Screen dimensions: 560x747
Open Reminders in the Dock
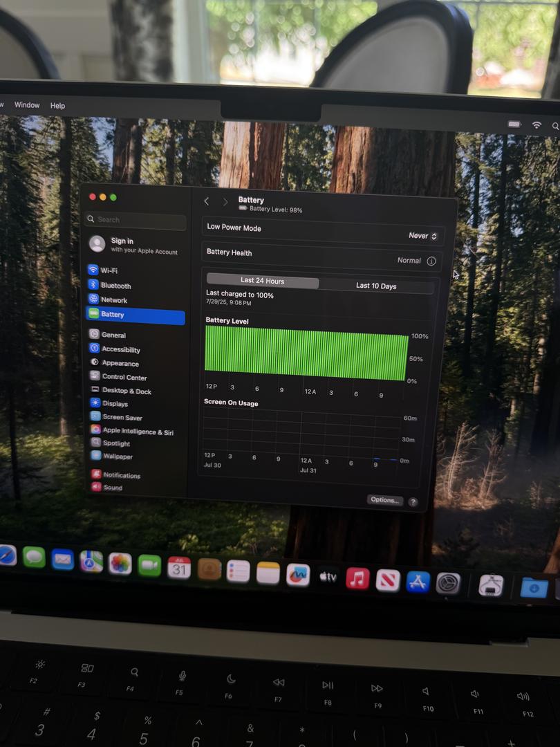(238, 571)
